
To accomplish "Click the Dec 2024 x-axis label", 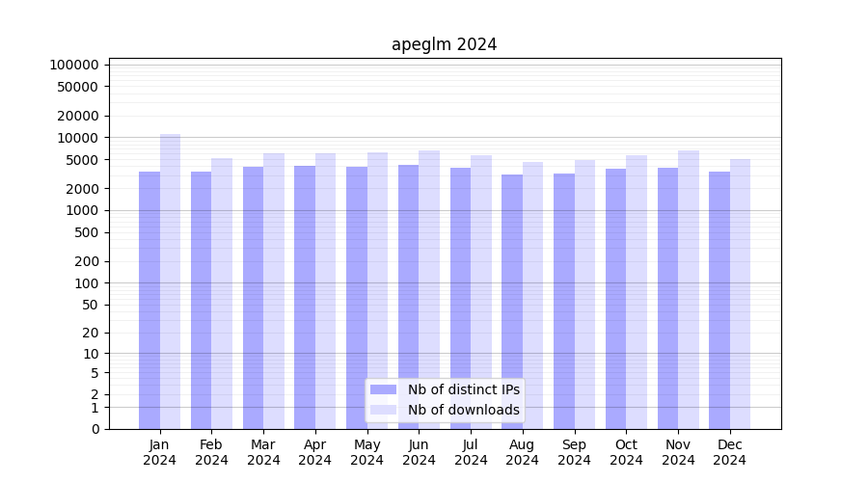I will [729, 452].
